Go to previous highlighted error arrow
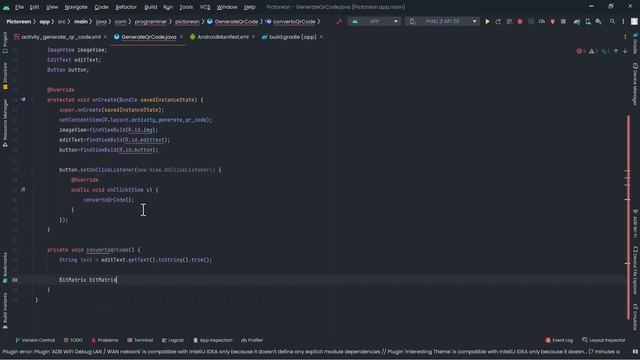Viewport: 640px width, 360px height. (x=616, y=51)
